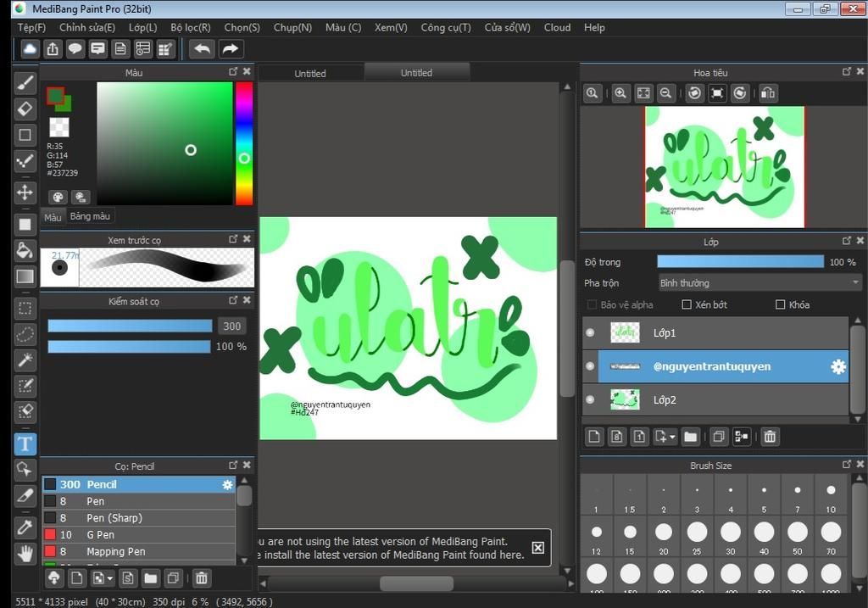Select the Eyedropper tool
This screenshot has height=608, width=868.
click(25, 527)
